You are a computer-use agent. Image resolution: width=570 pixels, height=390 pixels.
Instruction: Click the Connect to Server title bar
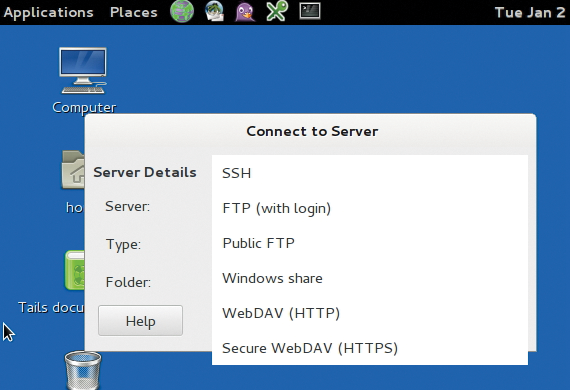click(310, 131)
